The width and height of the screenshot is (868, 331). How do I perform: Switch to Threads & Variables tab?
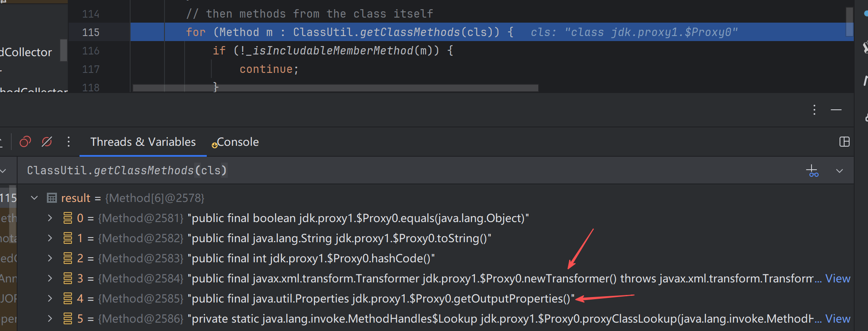[143, 142]
